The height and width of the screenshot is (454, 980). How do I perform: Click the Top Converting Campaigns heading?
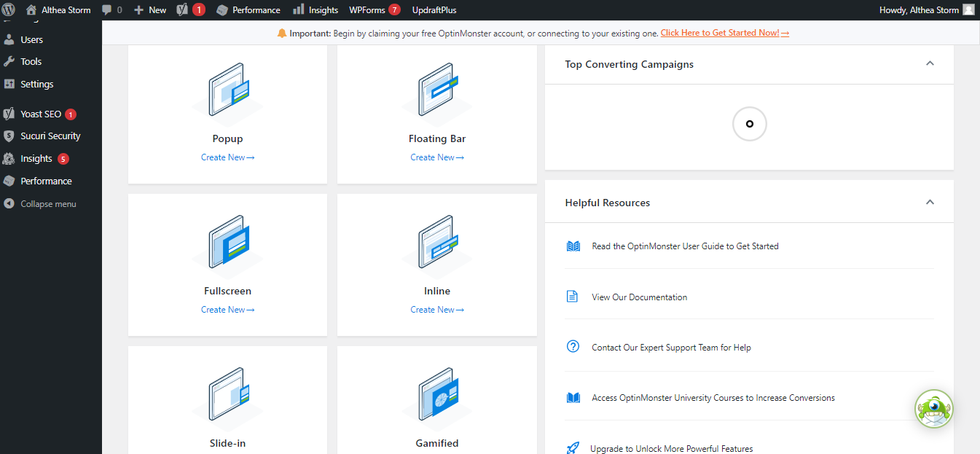pos(630,64)
